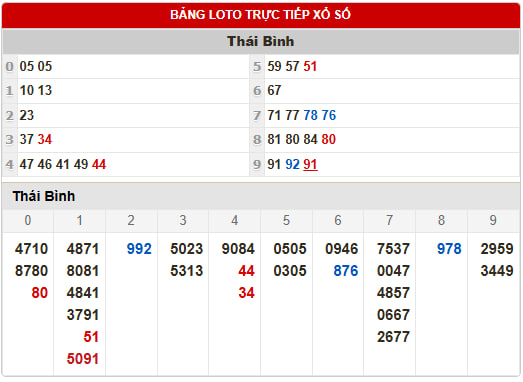Click the centered Thái Bình title bar
This screenshot has width=523, height=382.
(260, 41)
